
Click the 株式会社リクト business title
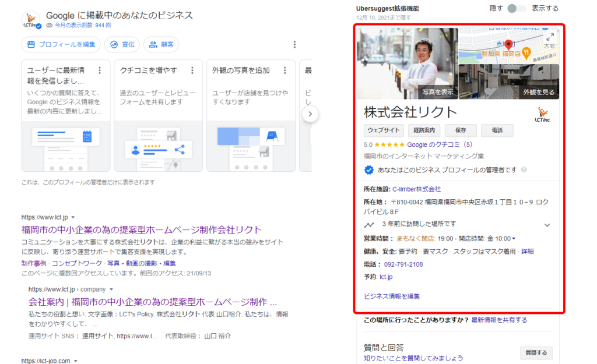(x=410, y=112)
